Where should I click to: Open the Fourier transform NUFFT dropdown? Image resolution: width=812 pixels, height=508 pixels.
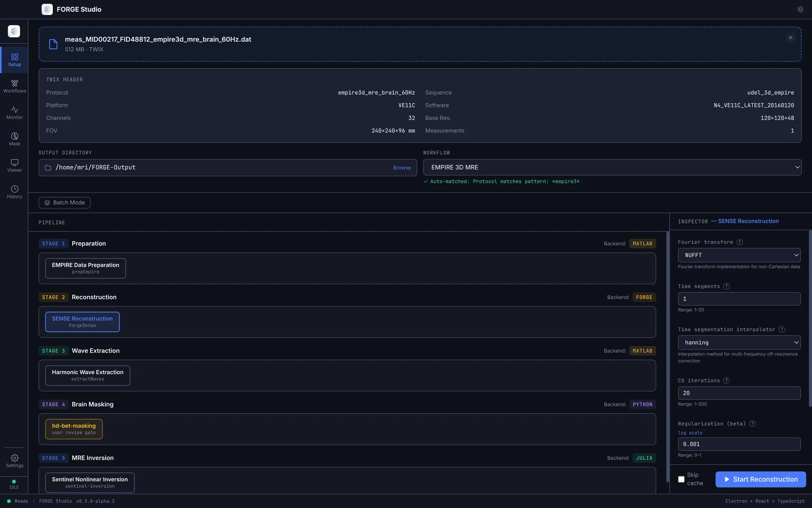pyautogui.click(x=739, y=255)
